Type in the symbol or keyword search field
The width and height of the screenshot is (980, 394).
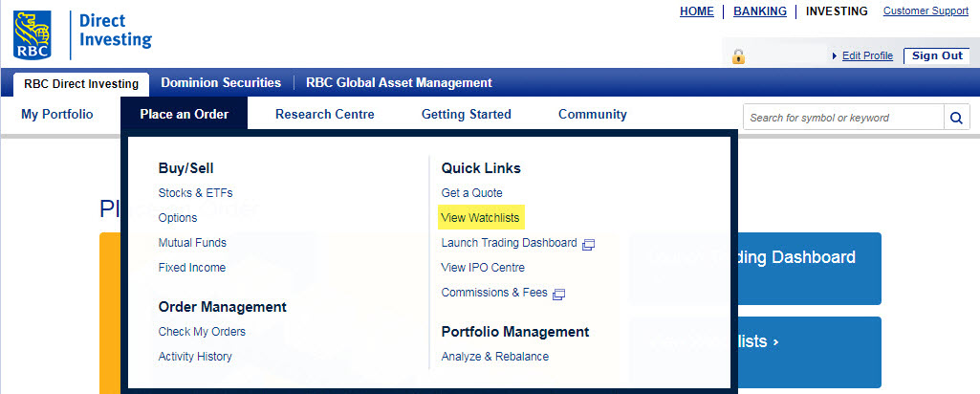click(841, 118)
